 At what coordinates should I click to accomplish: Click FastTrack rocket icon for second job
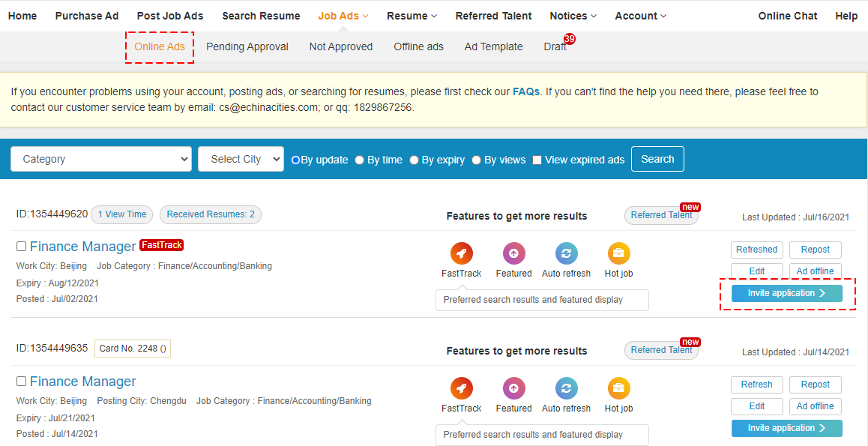pos(461,389)
